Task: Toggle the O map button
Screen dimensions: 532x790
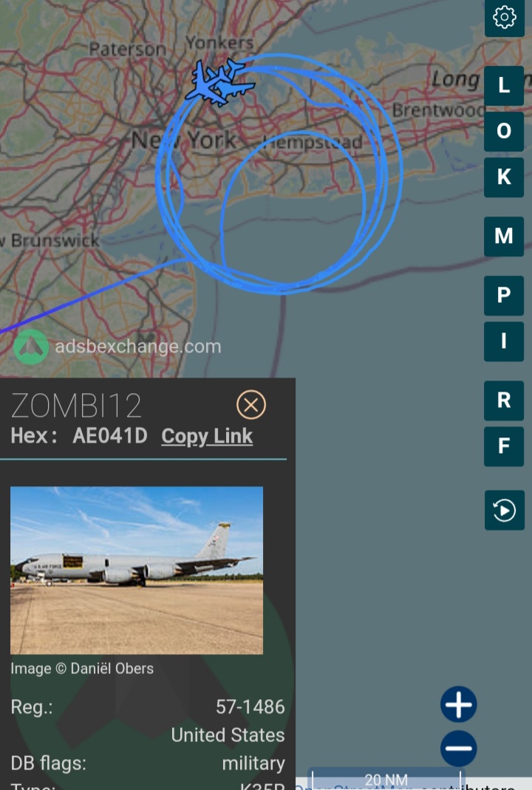Action: point(504,132)
